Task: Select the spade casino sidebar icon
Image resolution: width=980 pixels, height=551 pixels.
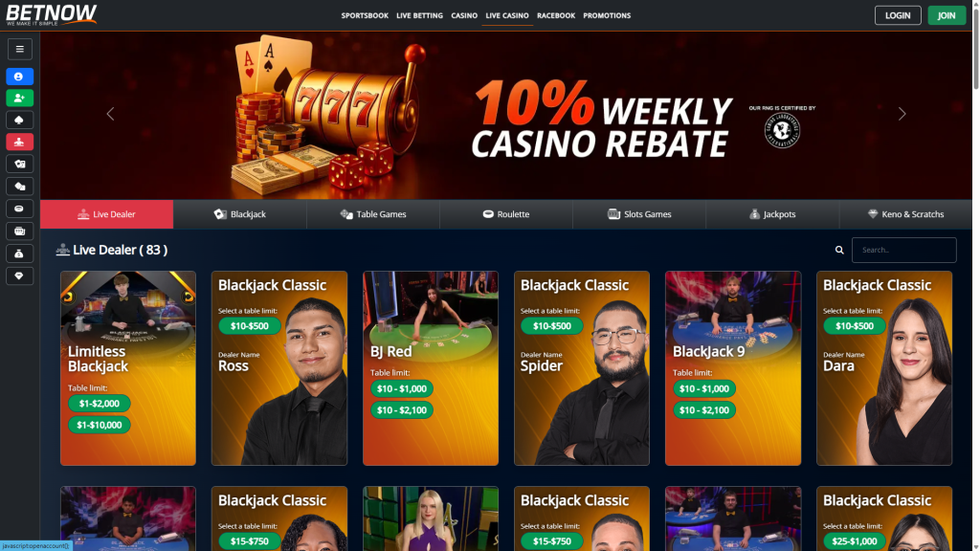Action: pos(19,120)
